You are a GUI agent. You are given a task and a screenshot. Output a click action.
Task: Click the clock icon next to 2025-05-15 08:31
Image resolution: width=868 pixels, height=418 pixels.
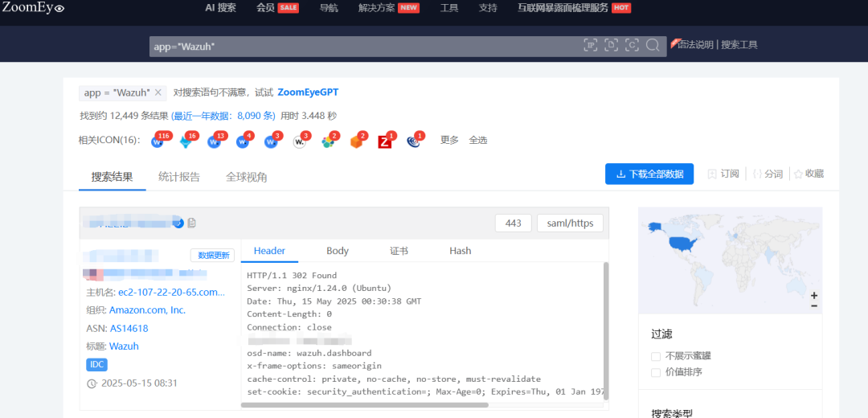pos(92,383)
